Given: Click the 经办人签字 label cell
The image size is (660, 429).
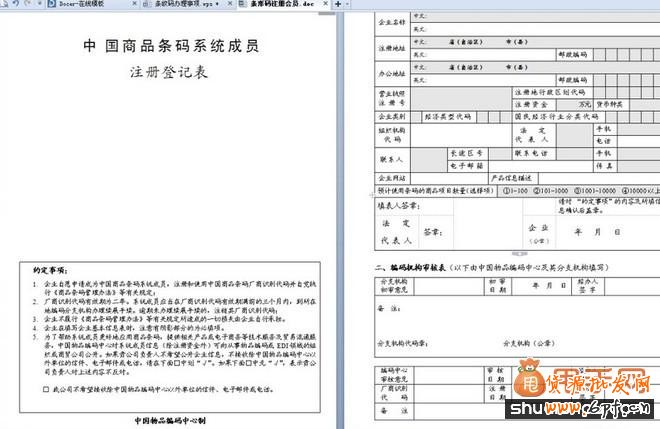Looking at the screenshot, I should point(588,286).
